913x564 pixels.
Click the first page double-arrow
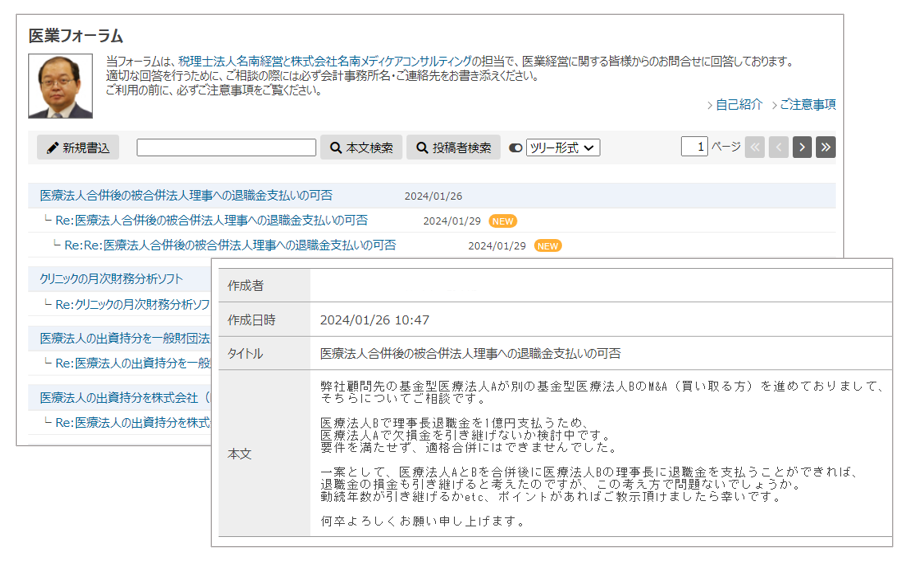tap(755, 147)
